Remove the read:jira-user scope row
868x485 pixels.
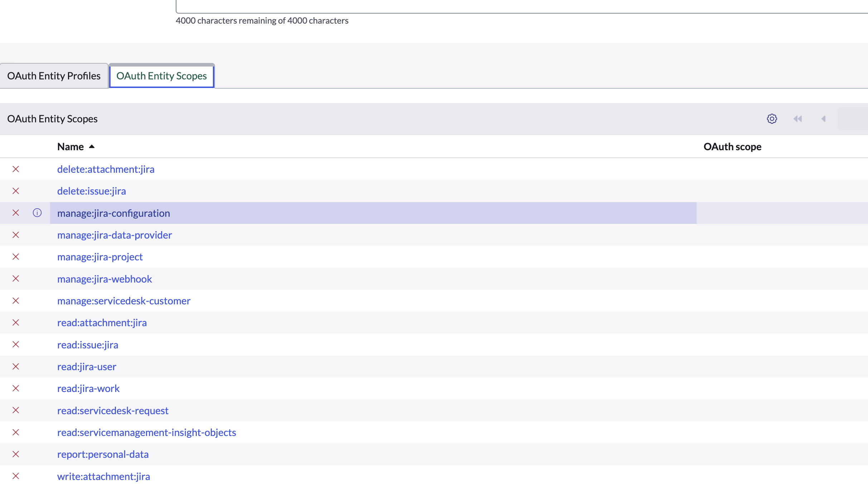[x=16, y=367]
